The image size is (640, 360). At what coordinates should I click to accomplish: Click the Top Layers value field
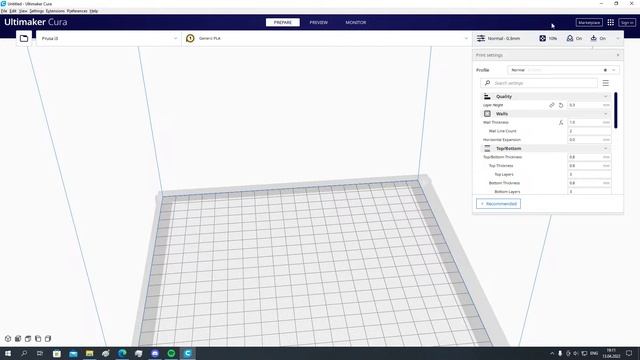click(x=589, y=174)
